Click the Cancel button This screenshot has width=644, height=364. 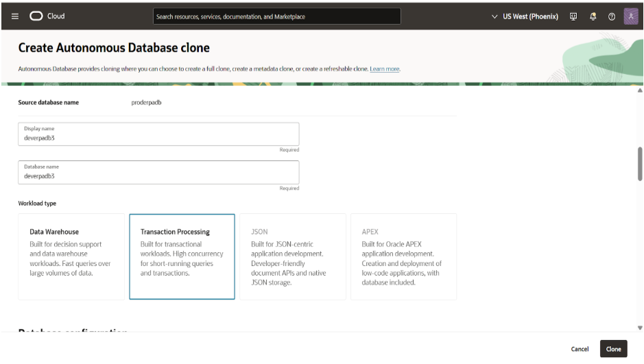(x=580, y=349)
